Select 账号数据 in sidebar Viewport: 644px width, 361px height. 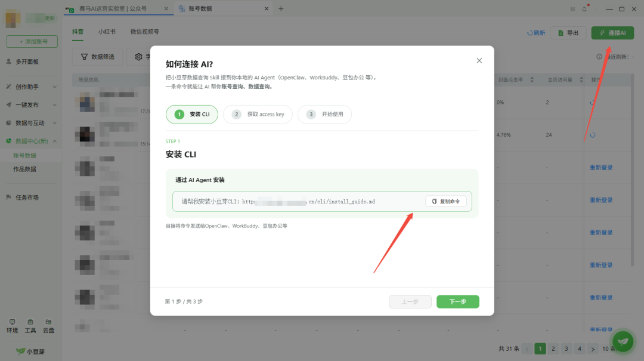24,155
